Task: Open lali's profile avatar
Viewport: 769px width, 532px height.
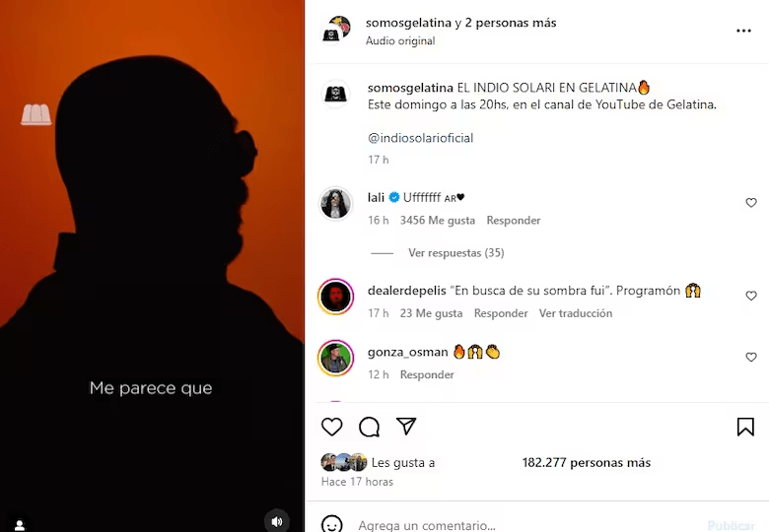Action: pos(336,203)
